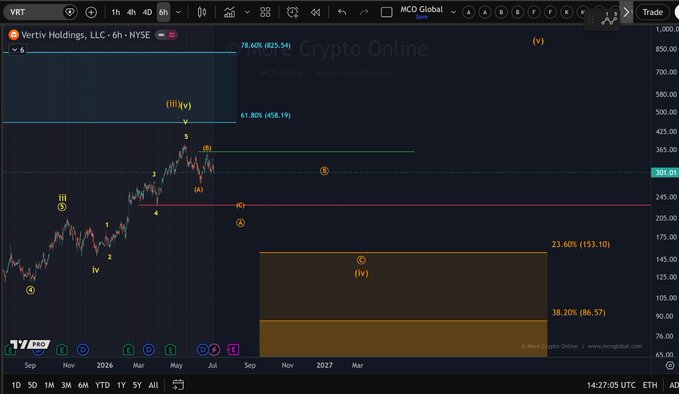This screenshot has width=679, height=394.
Task: Click the 14:27:05 UTC timezone clock
Action: 611,385
